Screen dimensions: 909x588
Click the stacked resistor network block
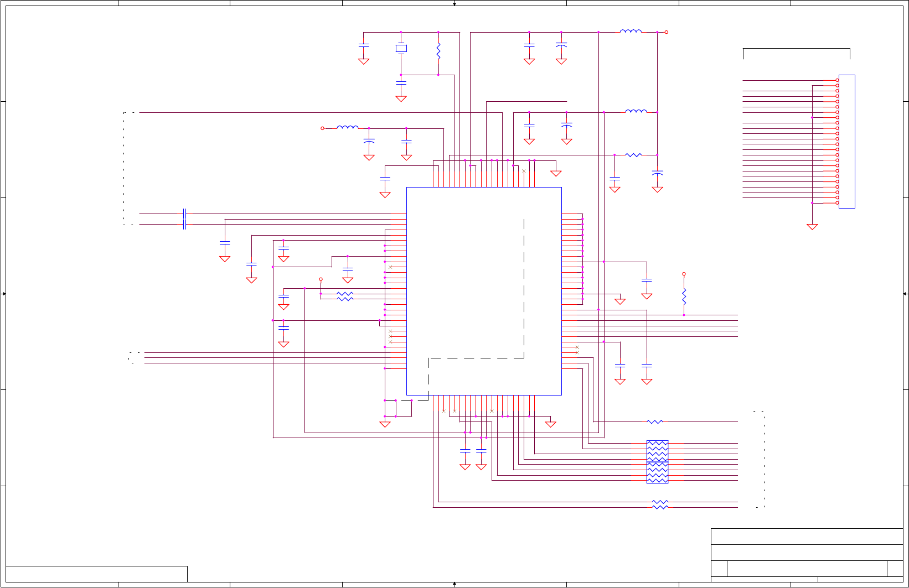(x=657, y=462)
